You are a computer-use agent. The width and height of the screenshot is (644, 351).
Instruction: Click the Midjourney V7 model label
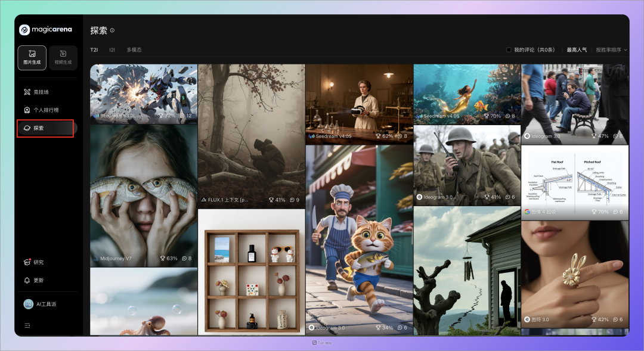coord(116,258)
